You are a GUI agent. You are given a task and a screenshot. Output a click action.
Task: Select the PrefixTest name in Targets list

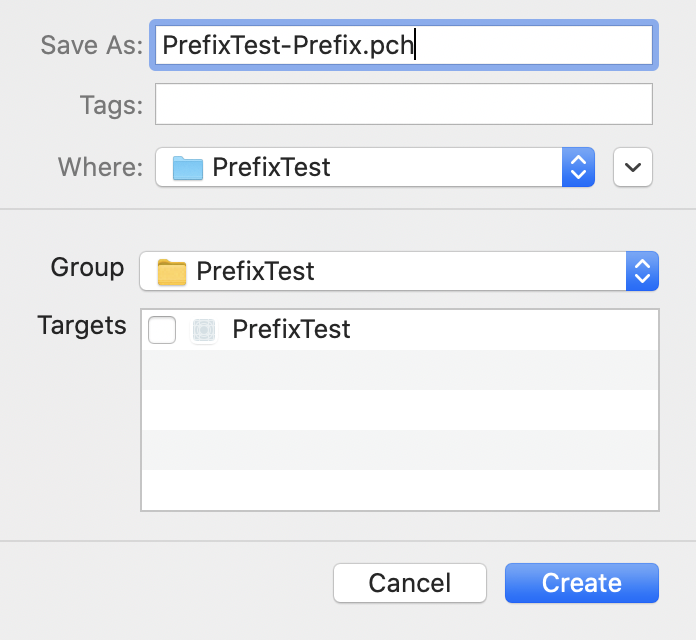click(291, 330)
